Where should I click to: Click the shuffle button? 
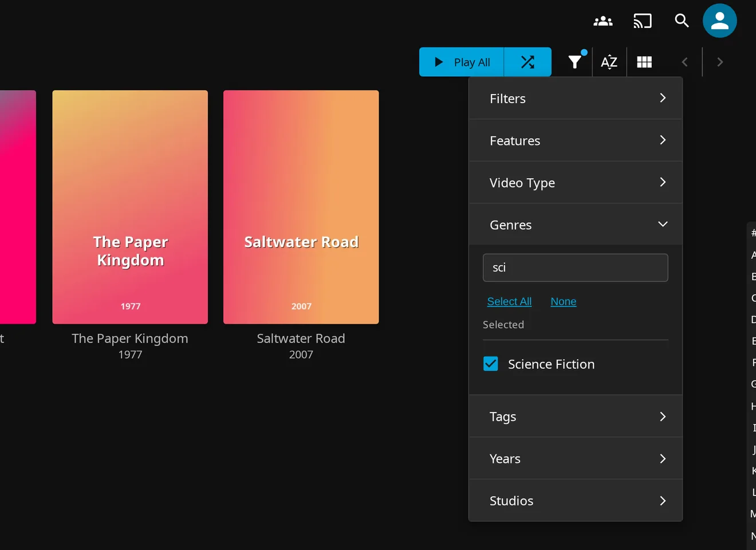coord(527,62)
